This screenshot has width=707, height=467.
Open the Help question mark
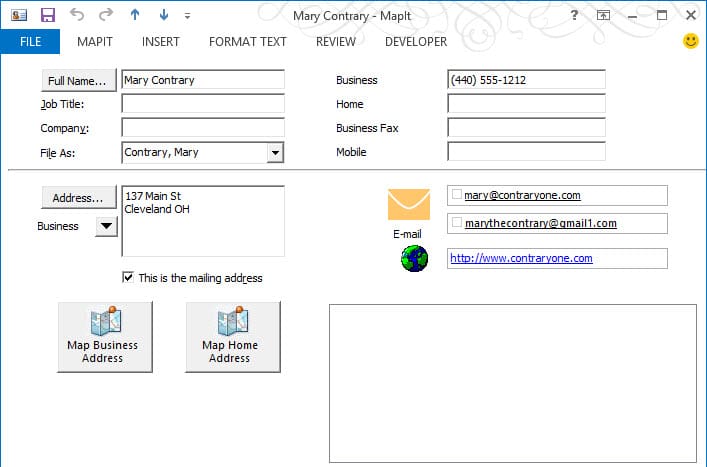pyautogui.click(x=574, y=15)
